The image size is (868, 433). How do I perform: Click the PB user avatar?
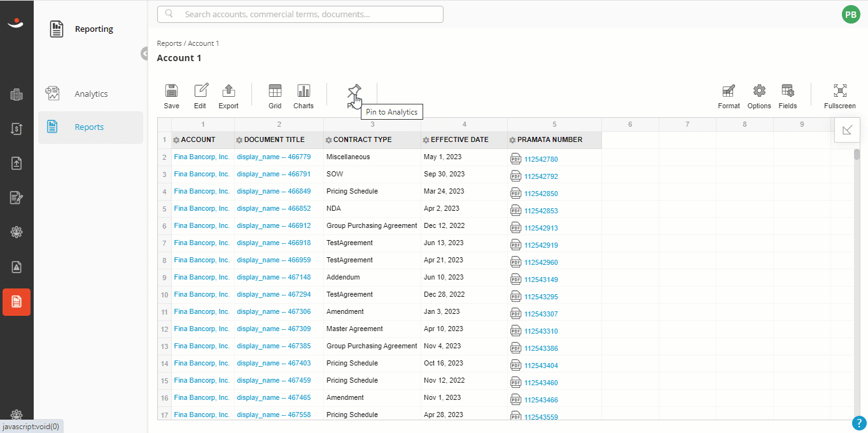[x=851, y=15]
